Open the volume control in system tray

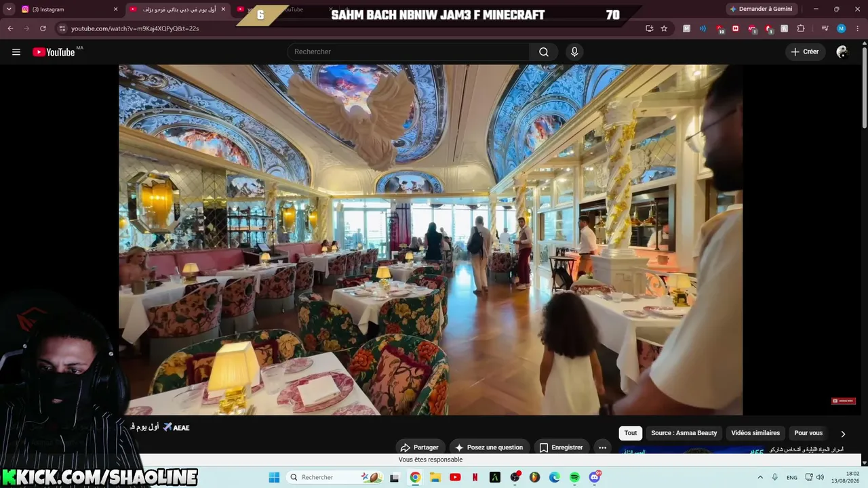point(820,477)
